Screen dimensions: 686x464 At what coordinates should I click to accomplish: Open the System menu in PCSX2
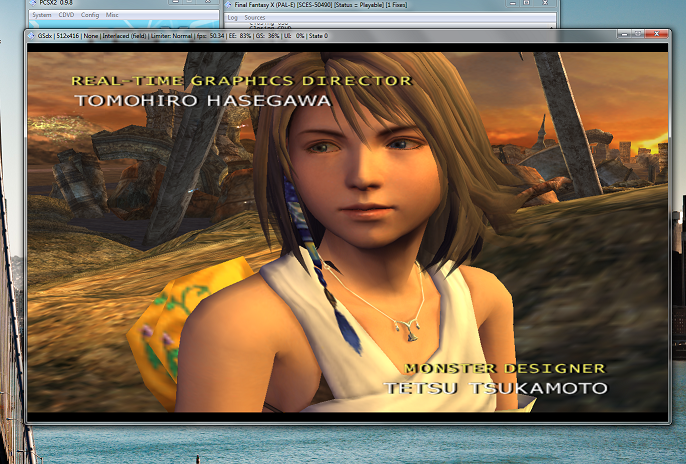pos(42,15)
